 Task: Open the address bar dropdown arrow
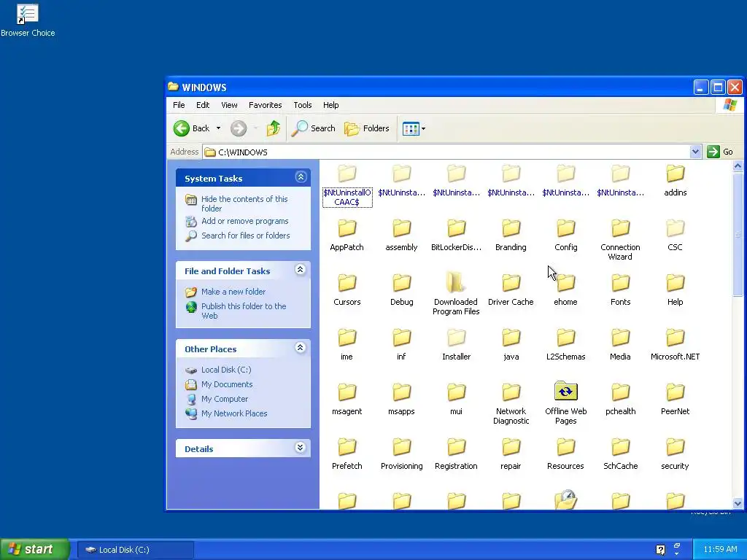695,152
